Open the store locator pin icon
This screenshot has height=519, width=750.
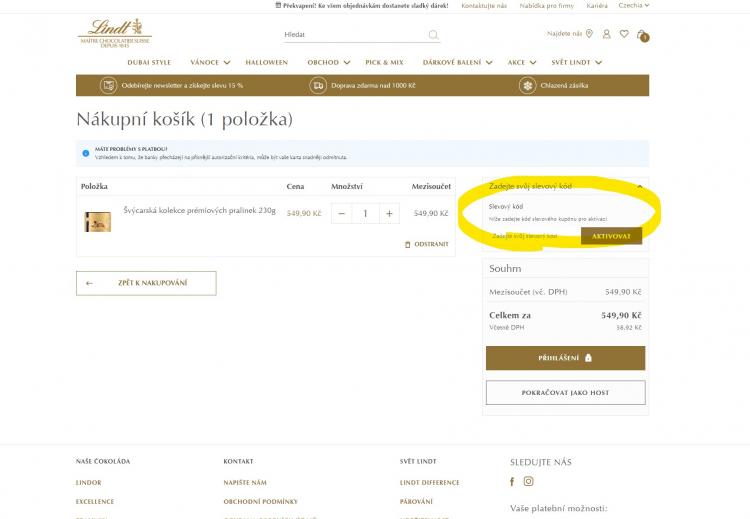(x=589, y=33)
